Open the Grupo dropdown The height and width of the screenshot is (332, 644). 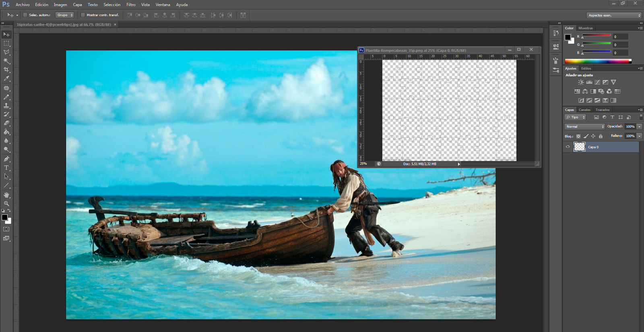tap(65, 15)
